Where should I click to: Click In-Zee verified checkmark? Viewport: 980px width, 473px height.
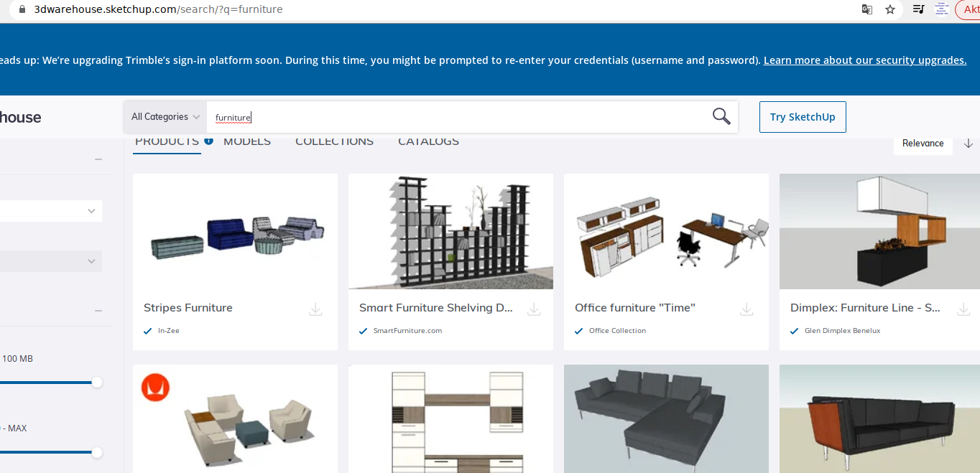[x=148, y=331]
